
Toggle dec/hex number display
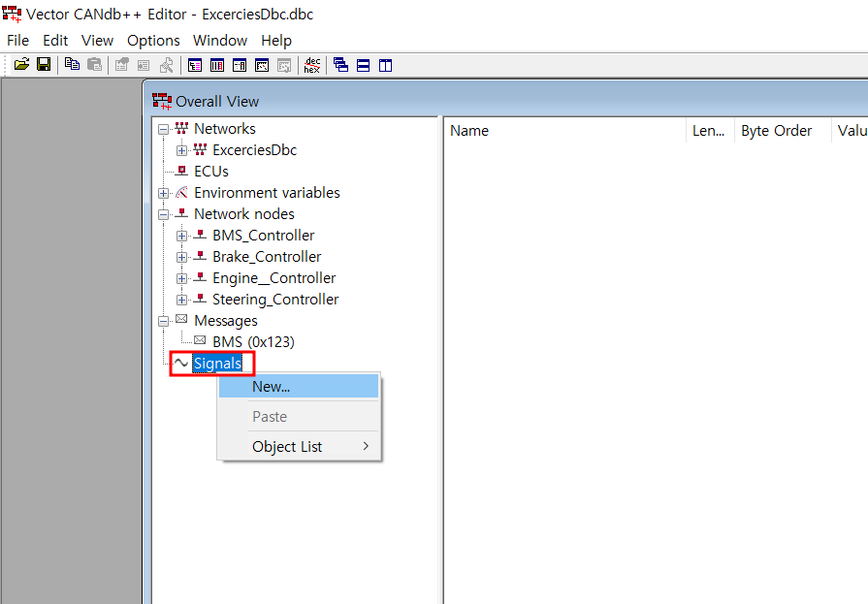point(312,65)
